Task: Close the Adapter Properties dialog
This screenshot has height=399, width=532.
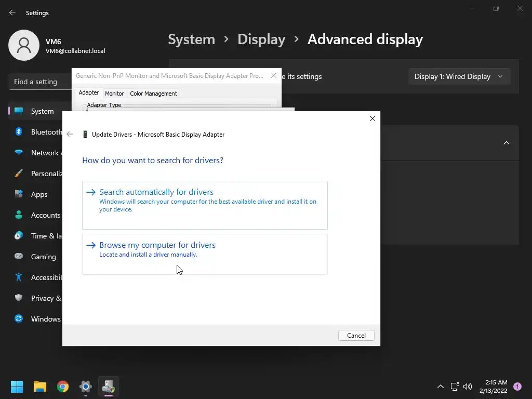Action: click(273, 76)
